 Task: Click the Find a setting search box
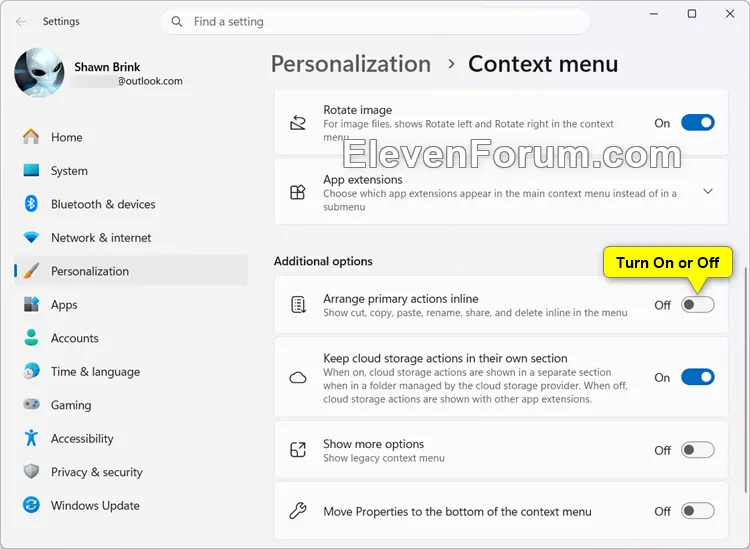(x=375, y=22)
